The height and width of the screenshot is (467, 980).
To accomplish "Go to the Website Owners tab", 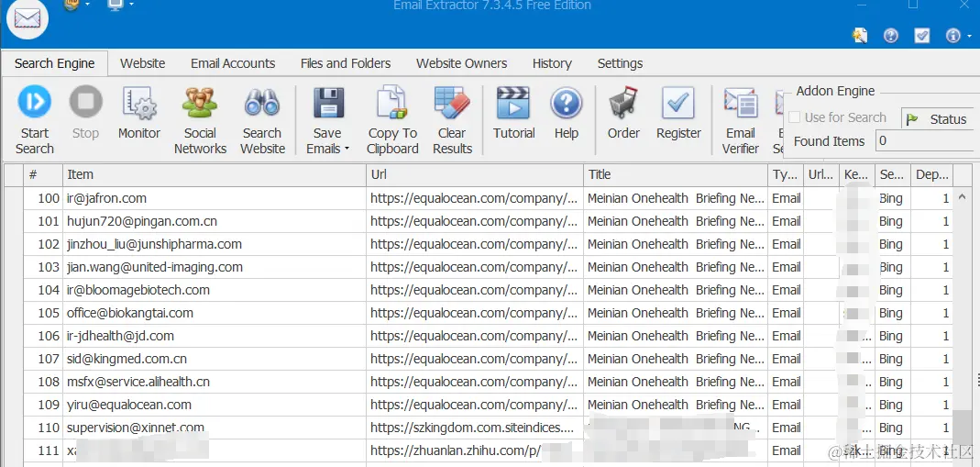I will (x=461, y=63).
